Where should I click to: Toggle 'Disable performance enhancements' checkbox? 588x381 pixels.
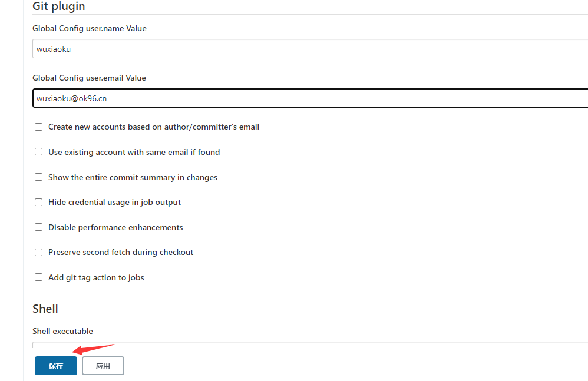(39, 227)
